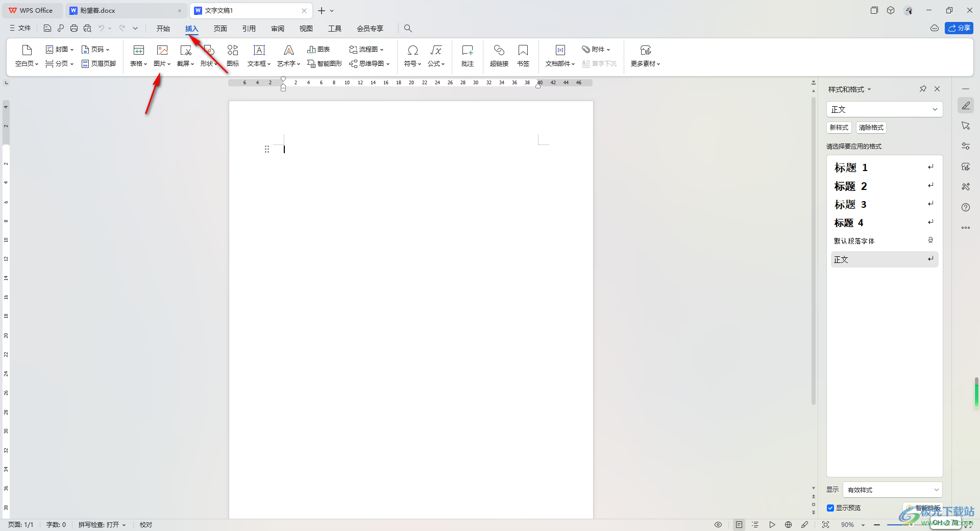Toggle the 显示预览 checkbox
This screenshot has width=980, height=531.
pos(830,508)
